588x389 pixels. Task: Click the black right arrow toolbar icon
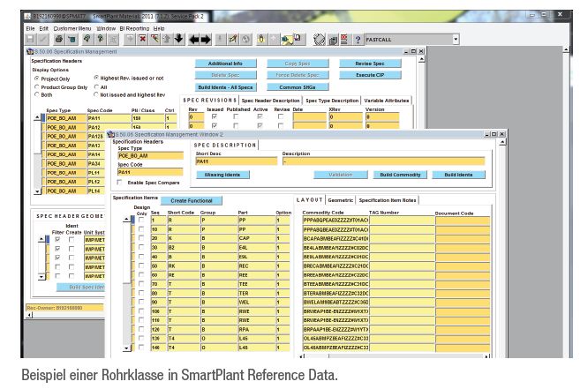click(206, 40)
